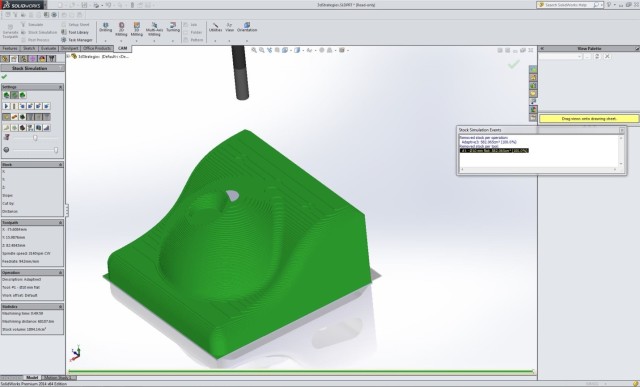Open the DisplayManager tab icon
Screen dimensions: 640x387
(42, 59)
